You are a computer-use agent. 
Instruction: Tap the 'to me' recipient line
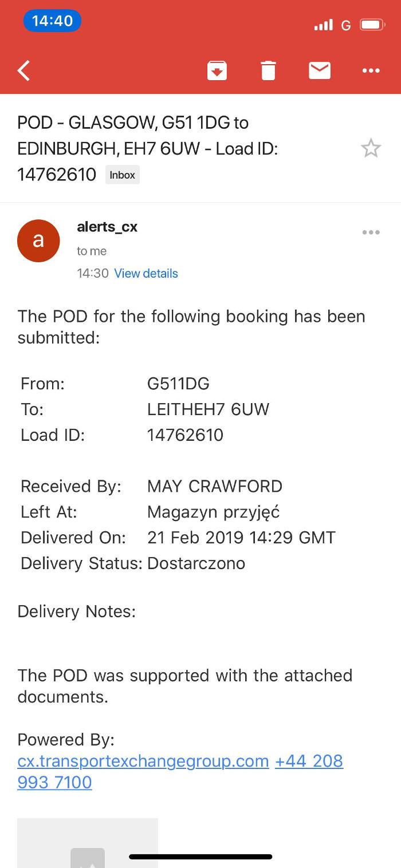(x=92, y=251)
